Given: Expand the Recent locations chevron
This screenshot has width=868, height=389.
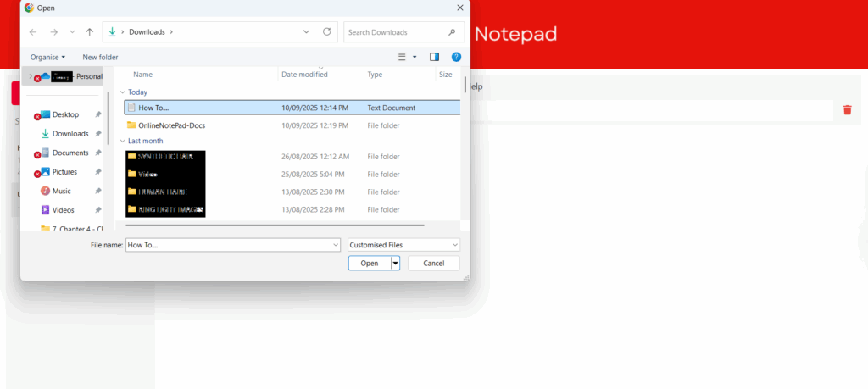Looking at the screenshot, I should (x=71, y=32).
